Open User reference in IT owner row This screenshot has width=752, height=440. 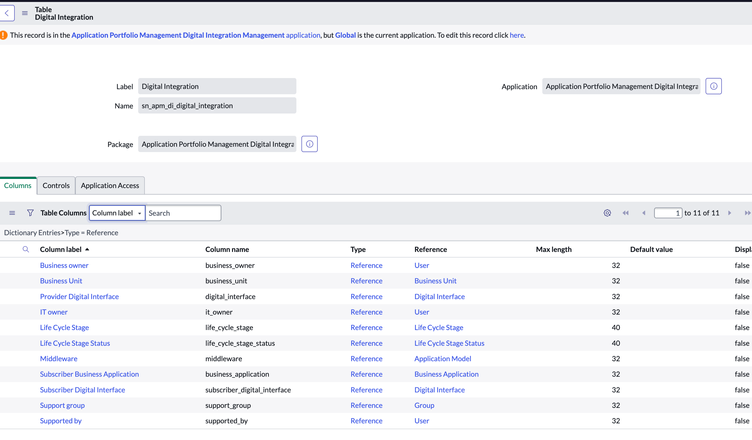coord(422,312)
